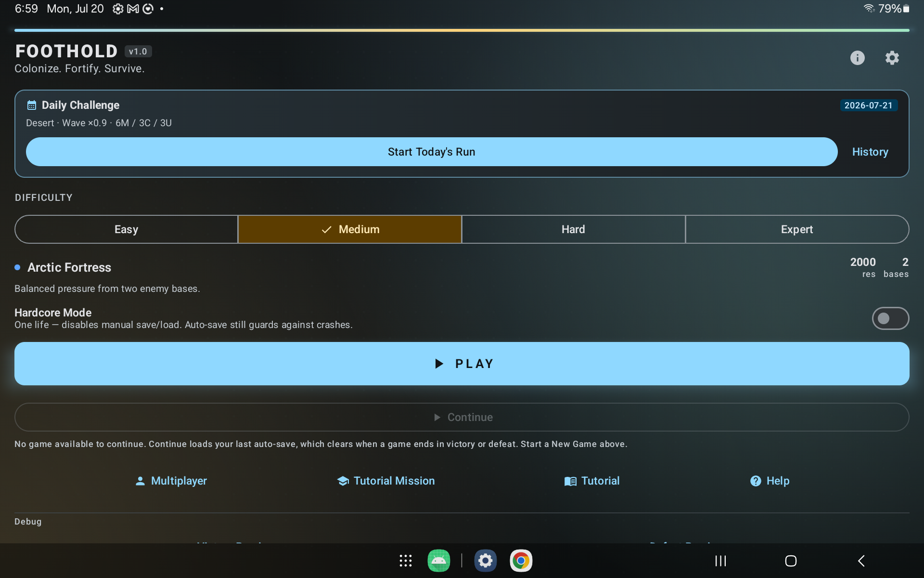Open the info icon in header
924x578 pixels.
857,58
